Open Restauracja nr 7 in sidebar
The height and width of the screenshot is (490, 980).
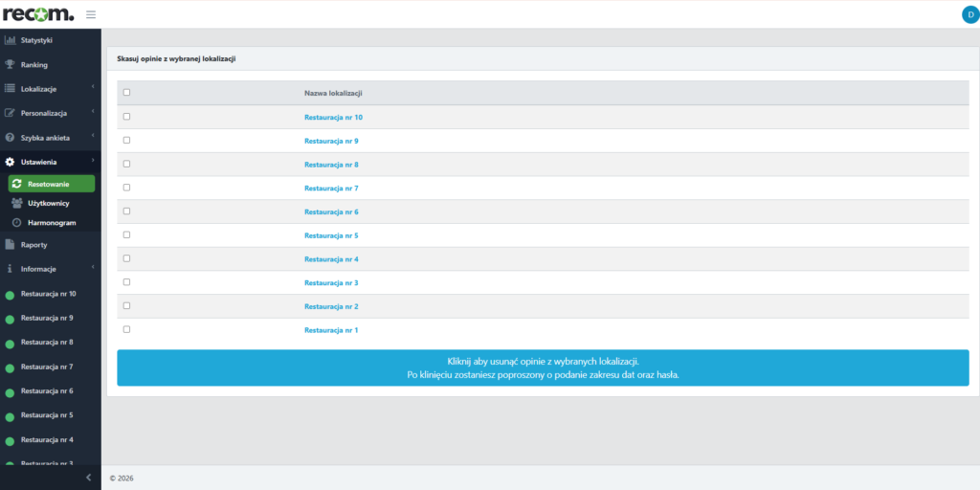click(x=47, y=367)
